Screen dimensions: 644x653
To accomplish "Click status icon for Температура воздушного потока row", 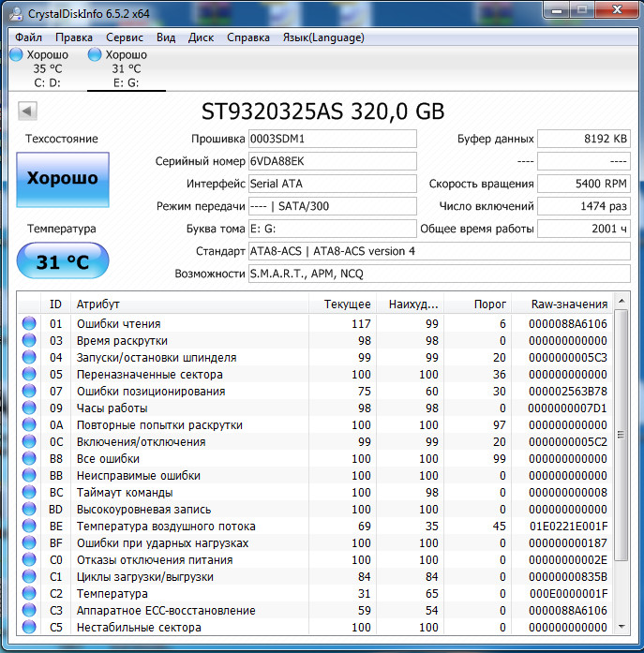I will tap(29, 526).
